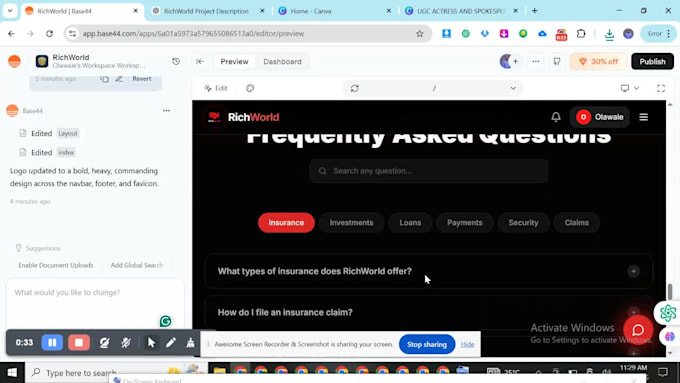Click the FAQ search question field
Screen dimensions: 680x383
coord(428,170)
